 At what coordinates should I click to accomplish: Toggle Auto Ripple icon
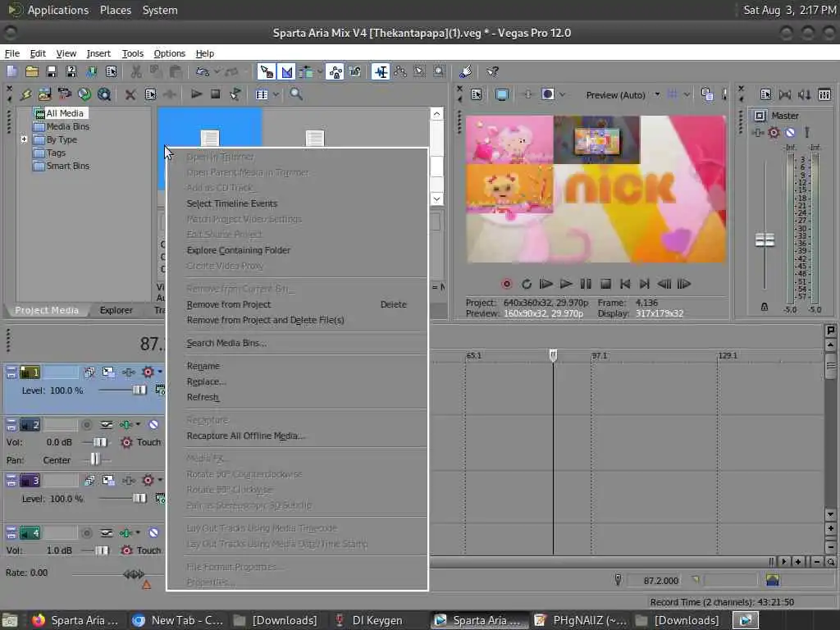point(307,71)
